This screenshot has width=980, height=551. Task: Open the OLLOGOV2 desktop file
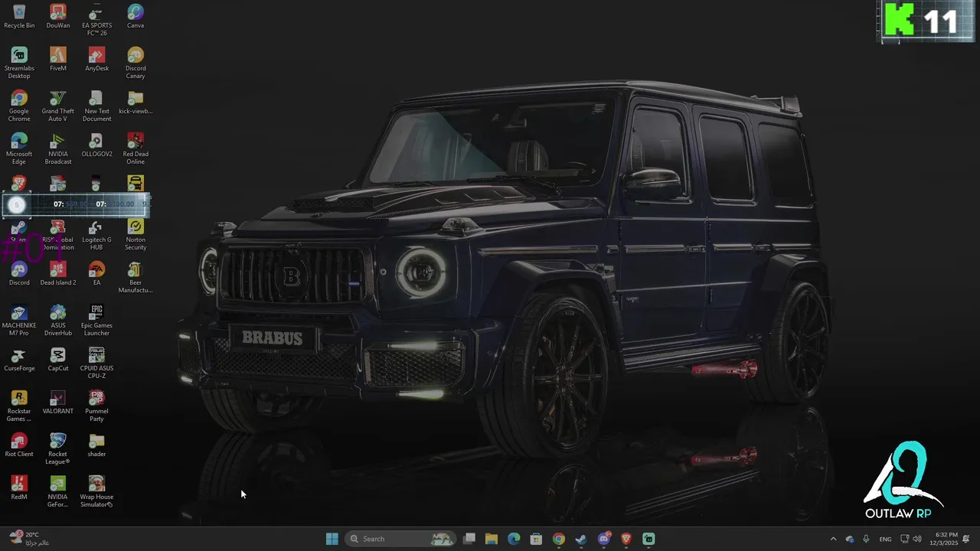[96, 145]
